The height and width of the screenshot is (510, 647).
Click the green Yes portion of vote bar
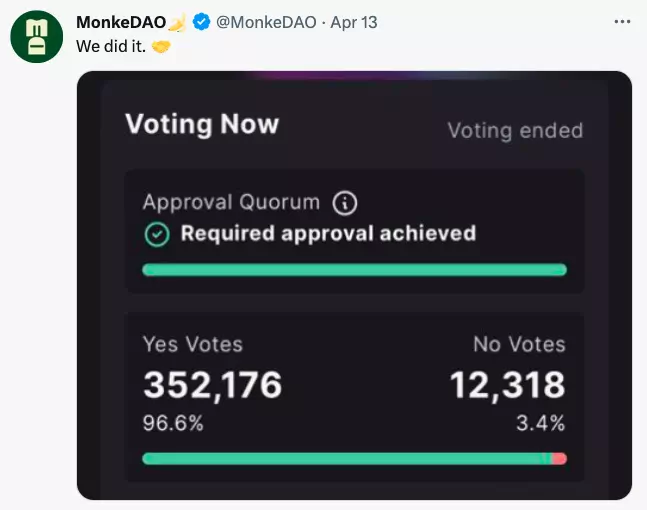tap(340, 458)
